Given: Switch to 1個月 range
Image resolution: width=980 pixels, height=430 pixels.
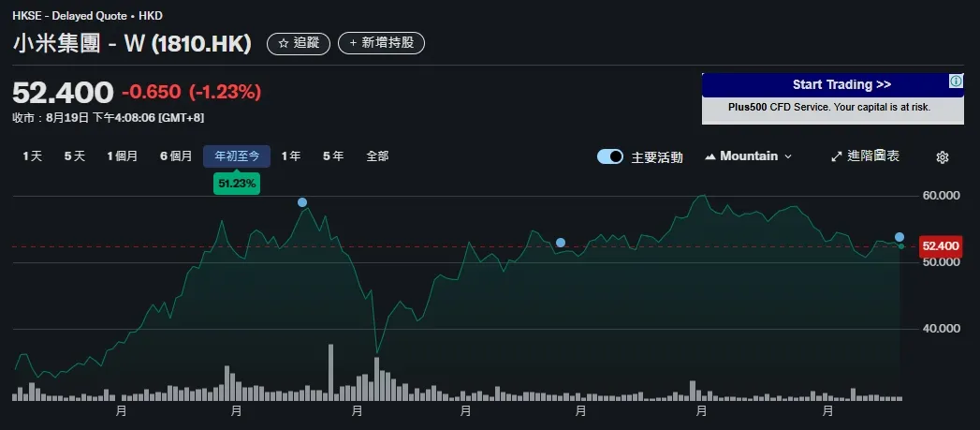Looking at the screenshot, I should pyautogui.click(x=122, y=156).
